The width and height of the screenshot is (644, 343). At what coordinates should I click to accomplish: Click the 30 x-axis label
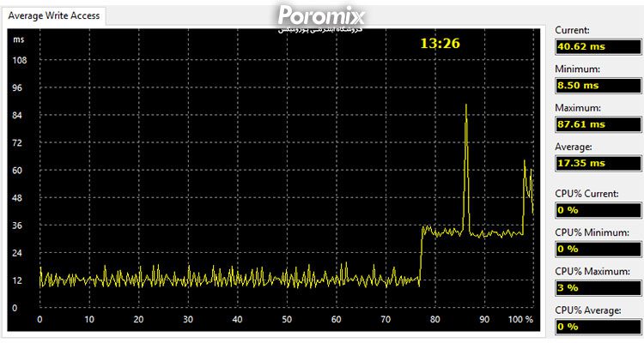[x=188, y=319]
